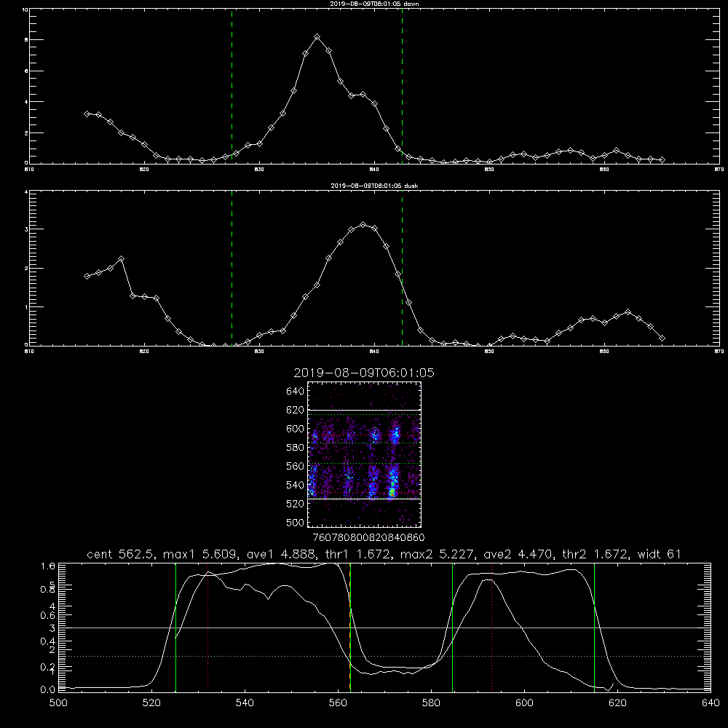Click the brightest spot in the spectral image
The image size is (728, 728).
(x=392, y=491)
